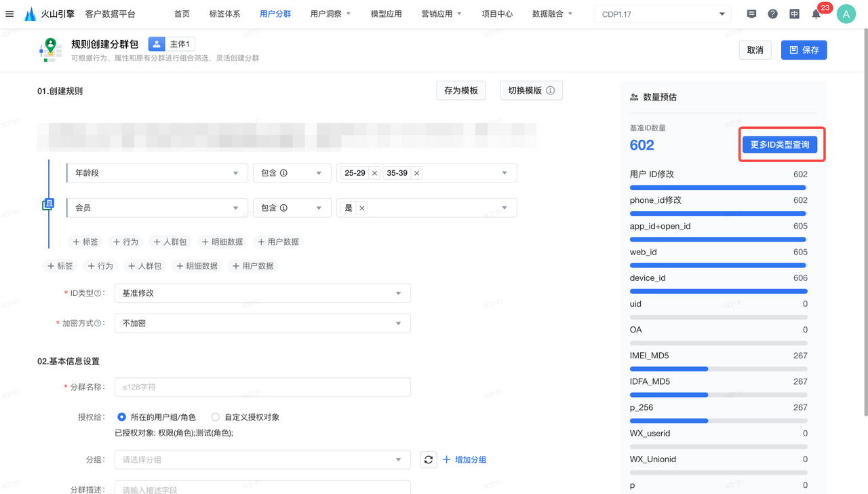
Task: Click help icon beside ID类型
Action: pos(98,293)
